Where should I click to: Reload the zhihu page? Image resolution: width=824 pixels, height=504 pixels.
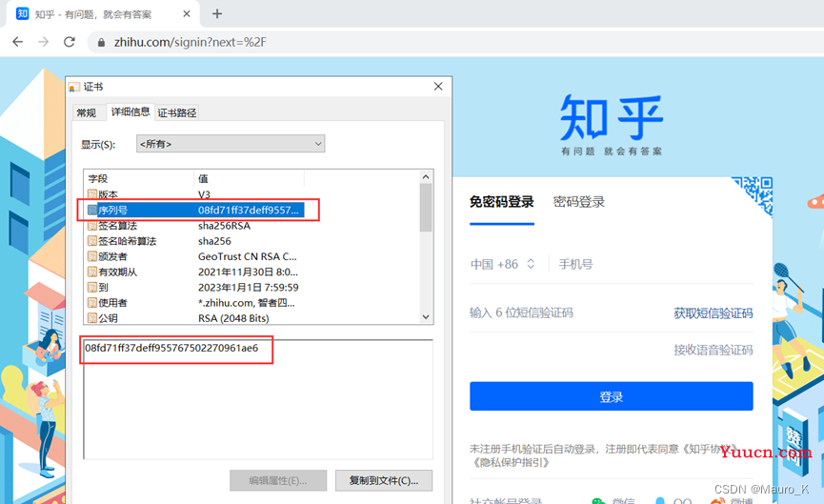[x=70, y=42]
